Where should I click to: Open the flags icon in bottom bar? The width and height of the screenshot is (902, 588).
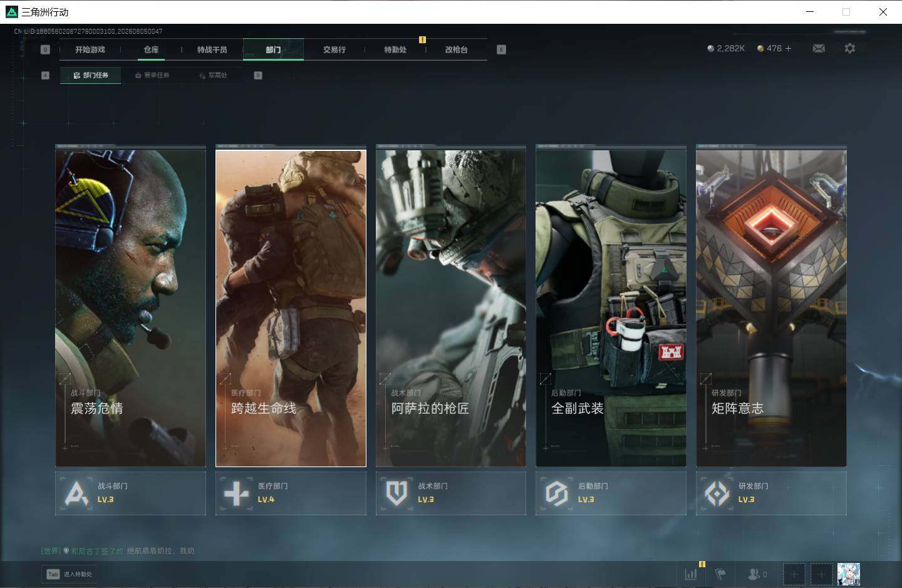pos(720,574)
